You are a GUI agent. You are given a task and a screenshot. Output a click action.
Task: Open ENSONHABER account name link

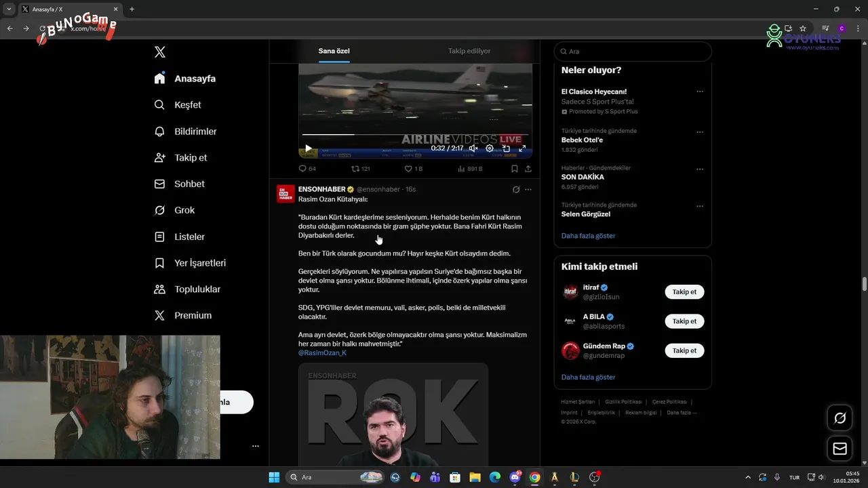(x=322, y=189)
